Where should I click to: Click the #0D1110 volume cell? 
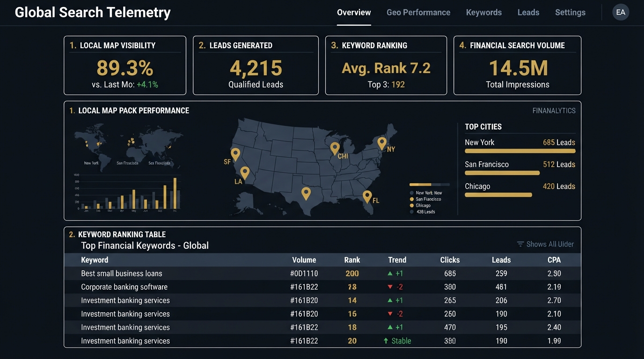(x=304, y=273)
